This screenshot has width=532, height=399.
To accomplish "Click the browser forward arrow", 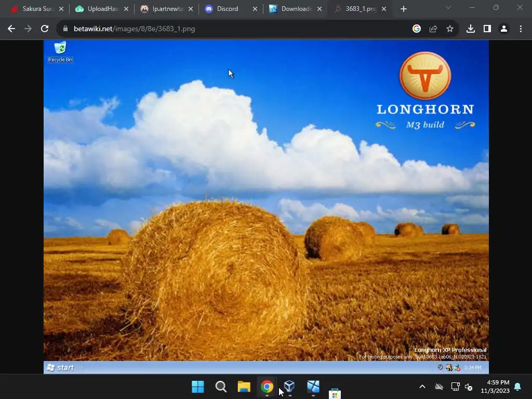I will (x=28, y=29).
